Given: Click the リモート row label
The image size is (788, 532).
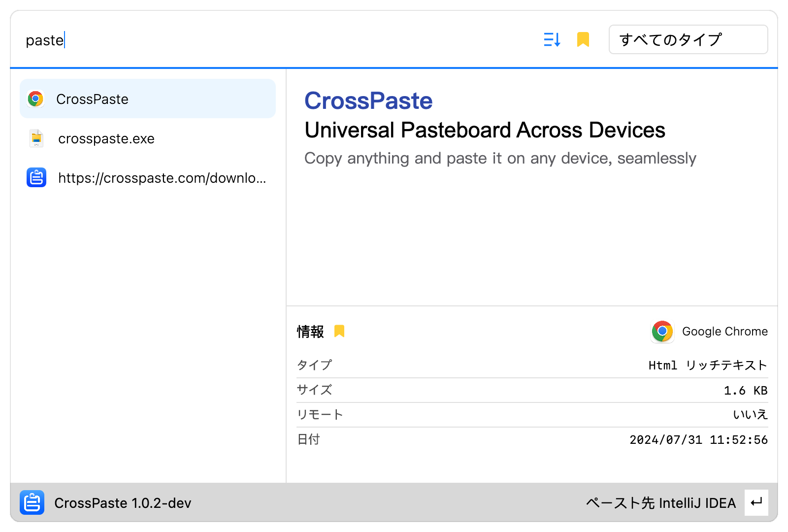Looking at the screenshot, I should [x=320, y=415].
